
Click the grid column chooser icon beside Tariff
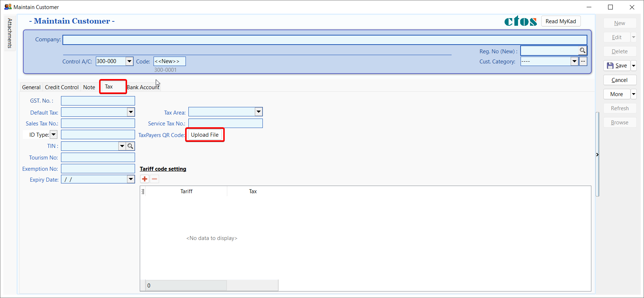point(143,191)
